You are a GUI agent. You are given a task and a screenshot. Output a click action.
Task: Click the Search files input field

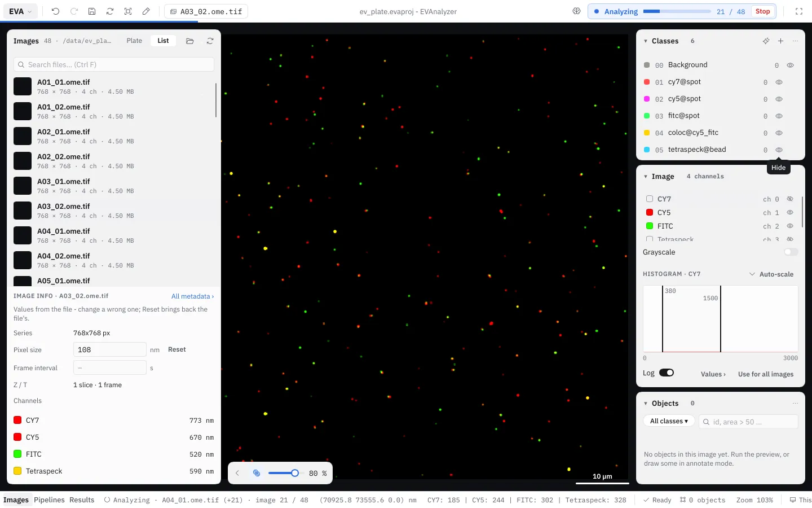[114, 64]
